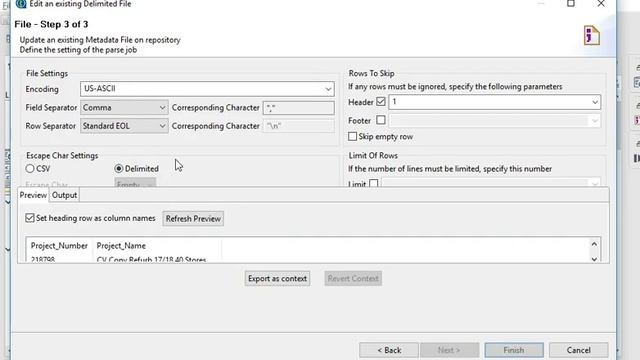The width and height of the screenshot is (640, 360).
Task: Click the Next button
Action: (449, 350)
